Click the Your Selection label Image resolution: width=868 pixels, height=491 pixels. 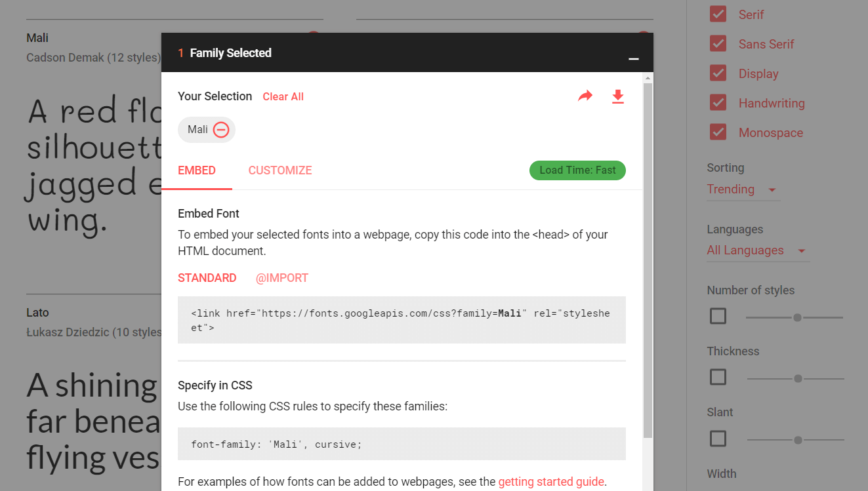(215, 96)
